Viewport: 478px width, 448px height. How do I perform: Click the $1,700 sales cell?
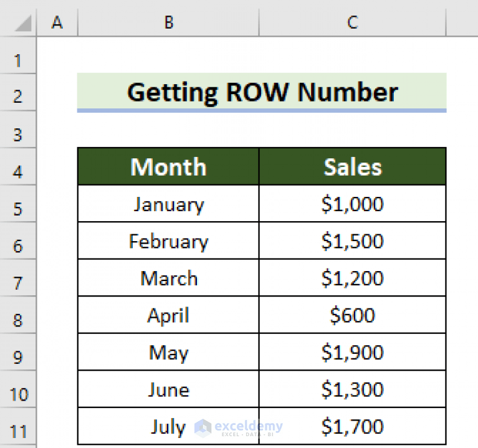352,426
